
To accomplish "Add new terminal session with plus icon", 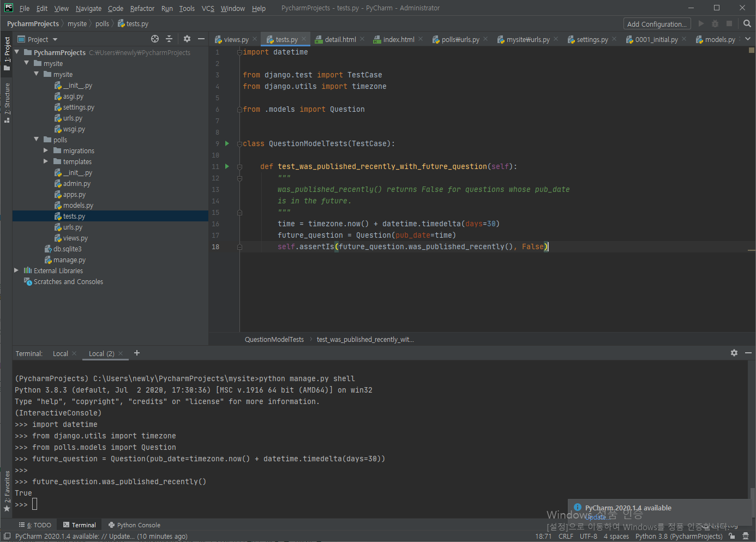I will pyautogui.click(x=137, y=353).
